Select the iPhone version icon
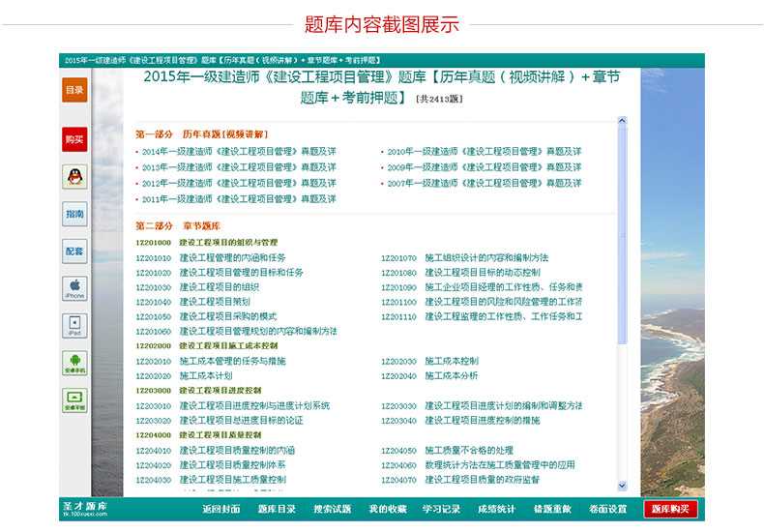This screenshot has height=532, width=764. pyautogui.click(x=74, y=287)
